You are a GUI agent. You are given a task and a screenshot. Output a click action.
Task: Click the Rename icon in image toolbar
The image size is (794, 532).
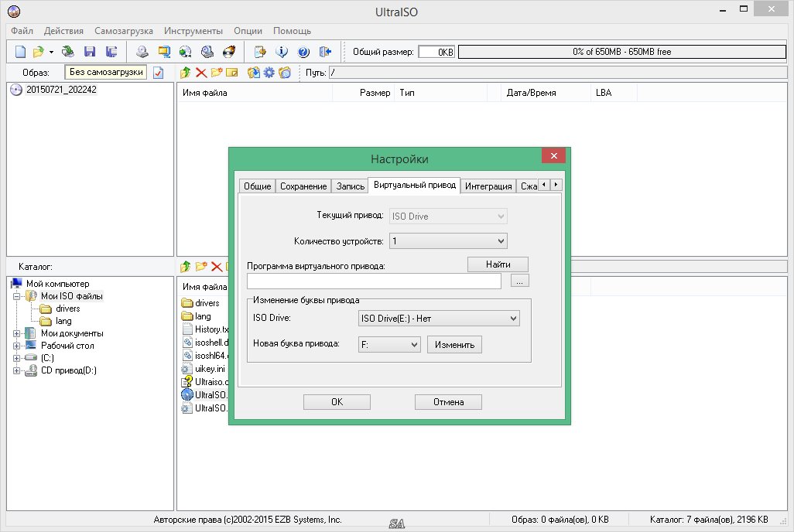pyautogui.click(x=232, y=73)
